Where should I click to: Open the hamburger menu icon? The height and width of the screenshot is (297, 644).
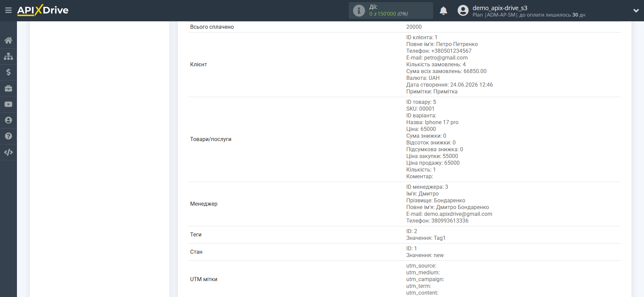pos(8,10)
